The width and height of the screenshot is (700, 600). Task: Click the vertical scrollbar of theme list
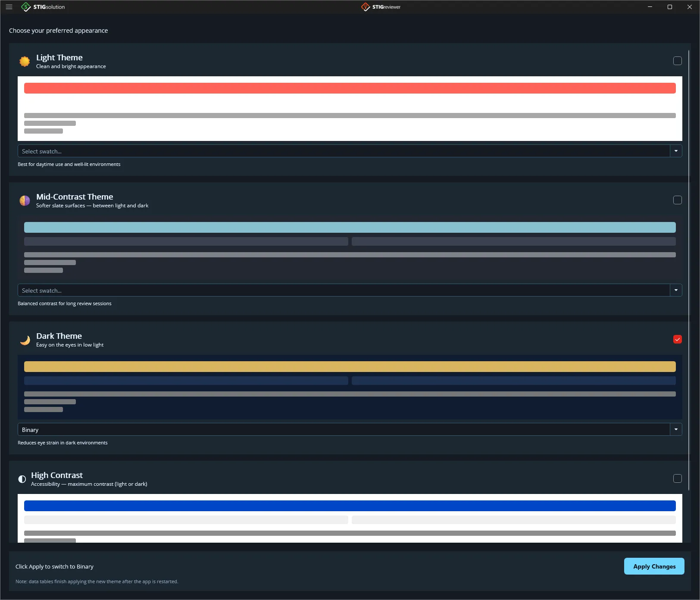689,270
